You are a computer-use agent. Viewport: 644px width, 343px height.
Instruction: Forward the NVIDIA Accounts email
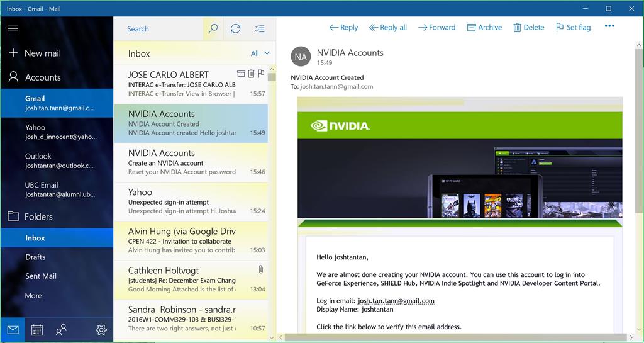[437, 28]
